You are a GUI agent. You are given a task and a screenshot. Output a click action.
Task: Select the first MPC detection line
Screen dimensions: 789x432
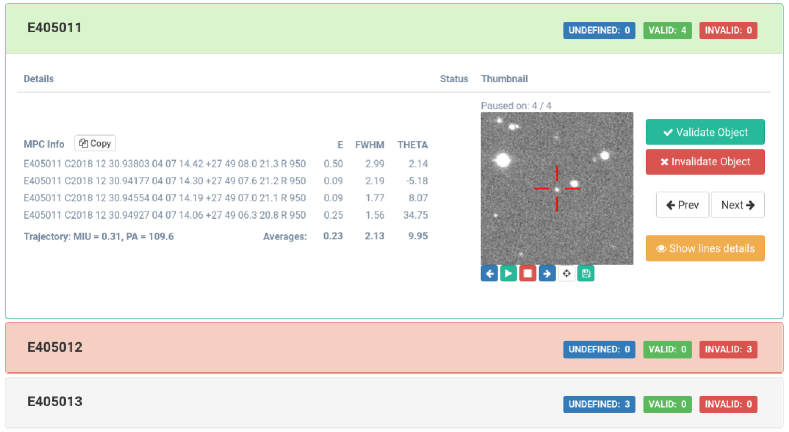pyautogui.click(x=165, y=164)
